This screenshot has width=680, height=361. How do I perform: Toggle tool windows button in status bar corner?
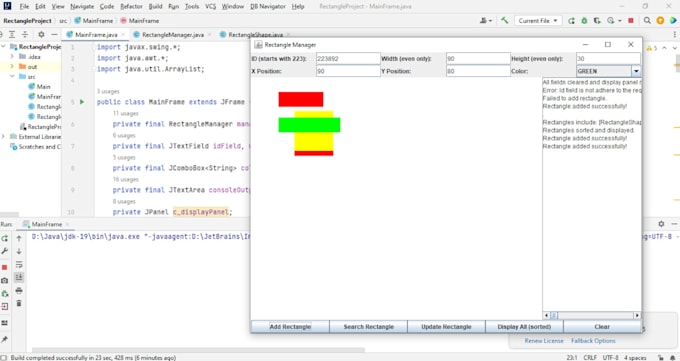pyautogui.click(x=3, y=358)
